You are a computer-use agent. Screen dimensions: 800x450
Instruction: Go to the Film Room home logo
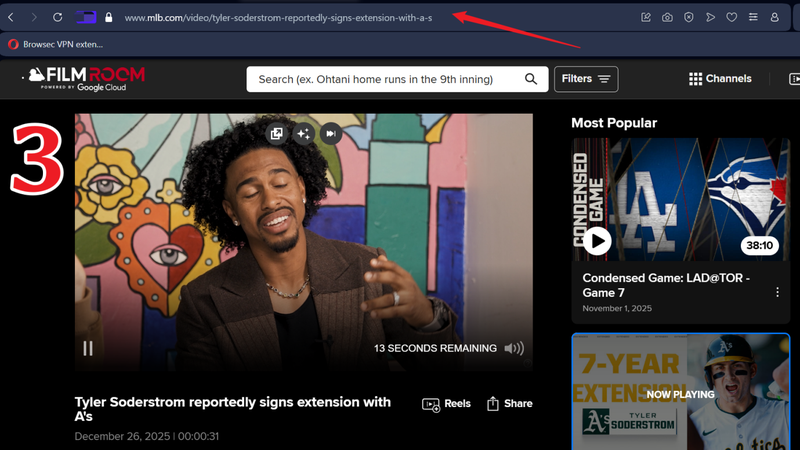click(87, 78)
